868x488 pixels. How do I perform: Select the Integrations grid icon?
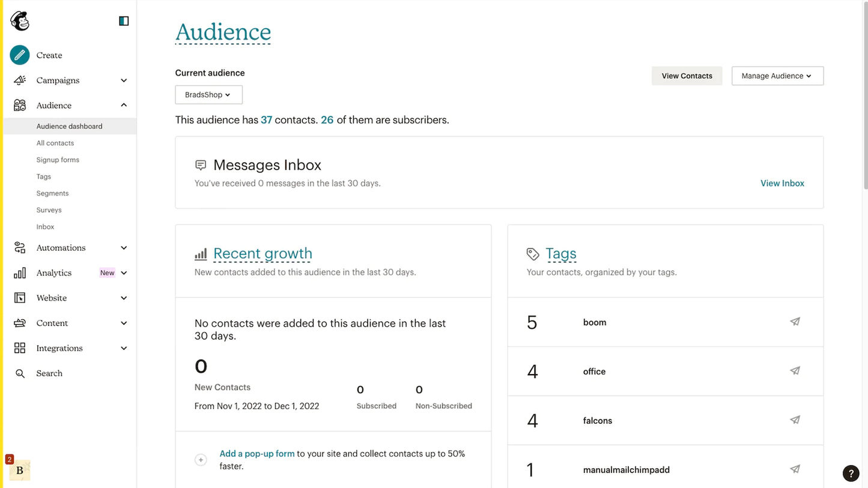point(20,348)
